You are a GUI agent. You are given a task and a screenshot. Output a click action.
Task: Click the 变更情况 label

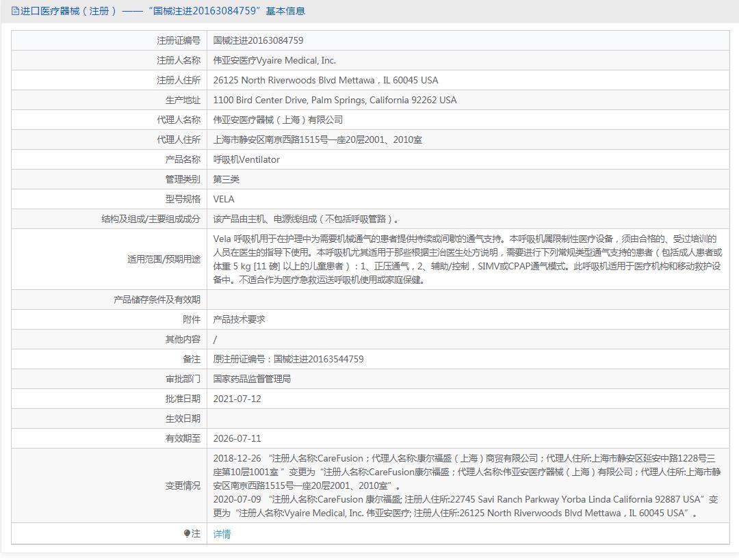click(183, 485)
